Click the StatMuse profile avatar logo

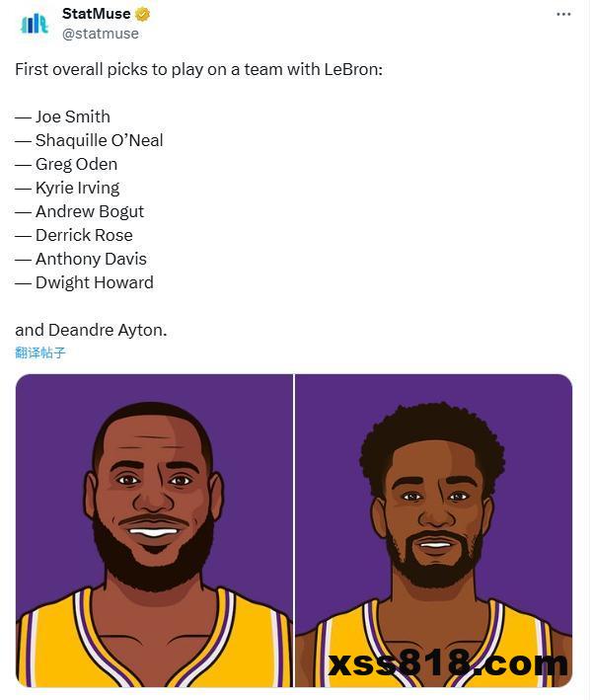[35, 24]
